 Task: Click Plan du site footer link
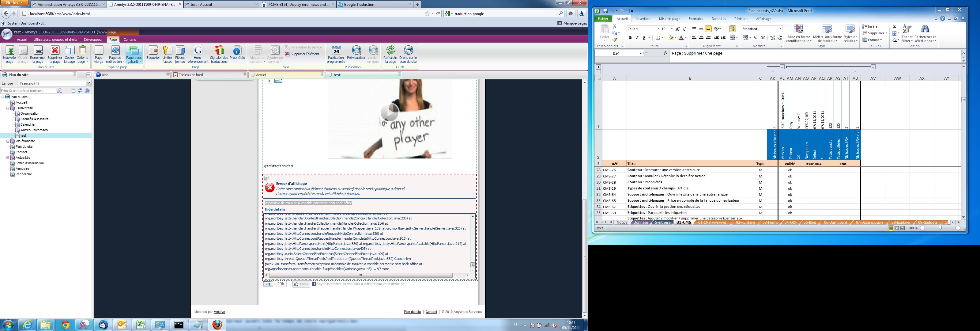pos(413,312)
